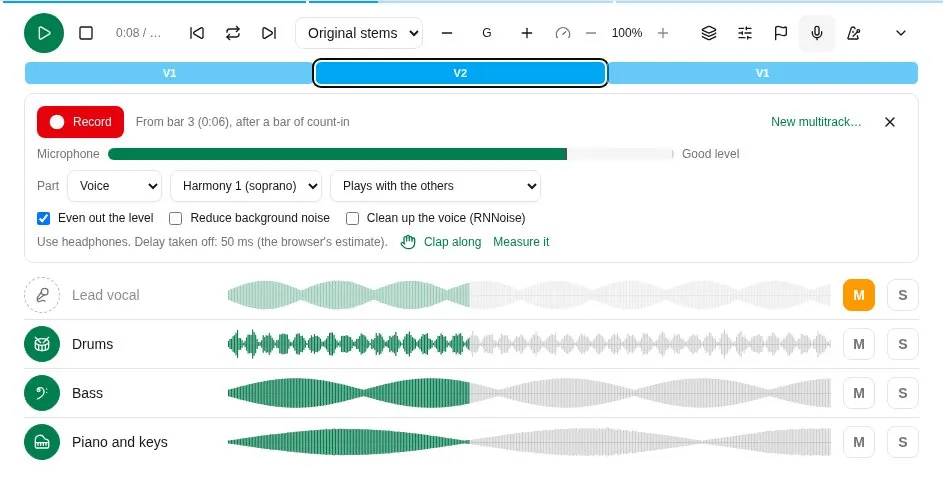Screen dimensions: 943x478
Task: Open the Voice part dropdown
Action: pos(114,186)
